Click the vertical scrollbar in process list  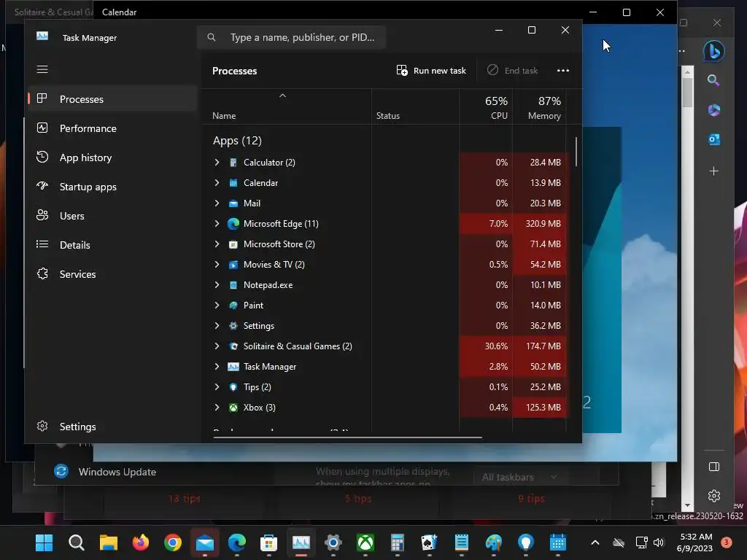576,152
